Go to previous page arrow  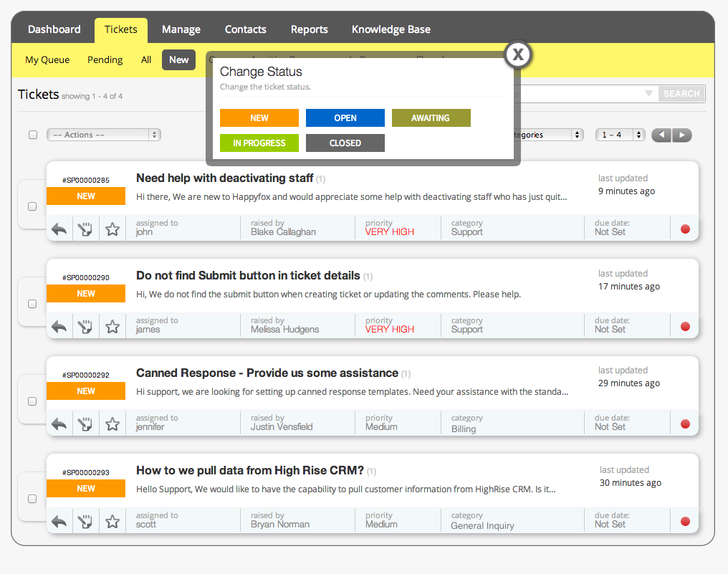pos(661,135)
